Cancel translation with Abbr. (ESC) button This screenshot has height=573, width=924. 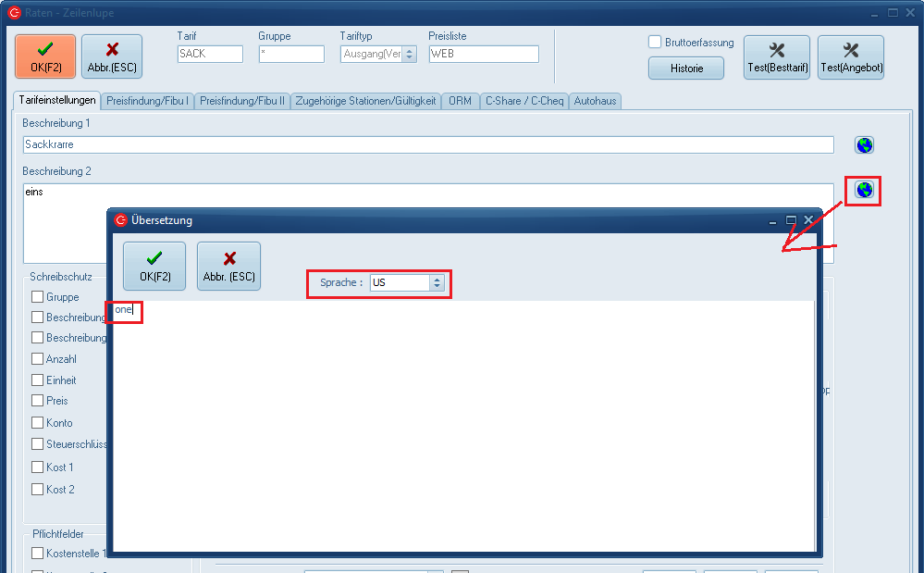coord(228,266)
